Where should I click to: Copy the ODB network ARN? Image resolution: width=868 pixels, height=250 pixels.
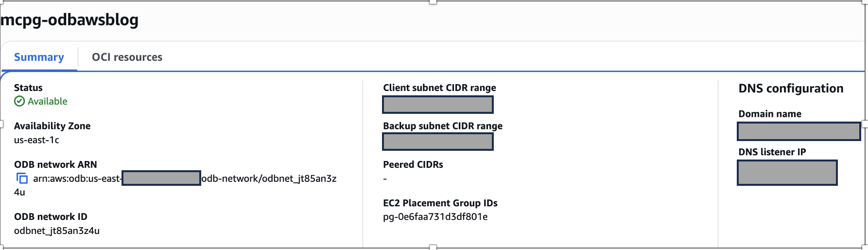22,179
